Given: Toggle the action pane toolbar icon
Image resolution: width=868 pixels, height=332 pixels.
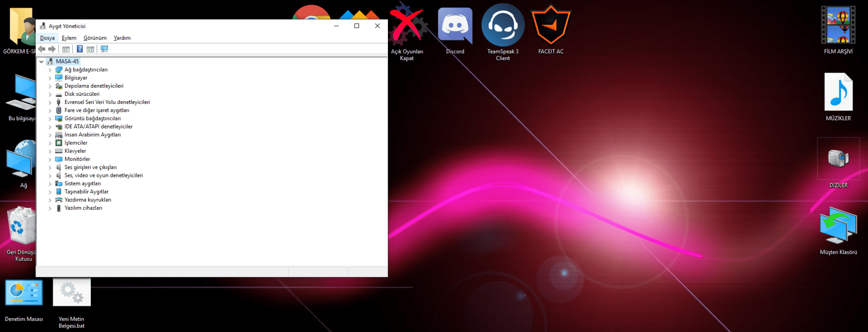Looking at the screenshot, I should pos(90,49).
